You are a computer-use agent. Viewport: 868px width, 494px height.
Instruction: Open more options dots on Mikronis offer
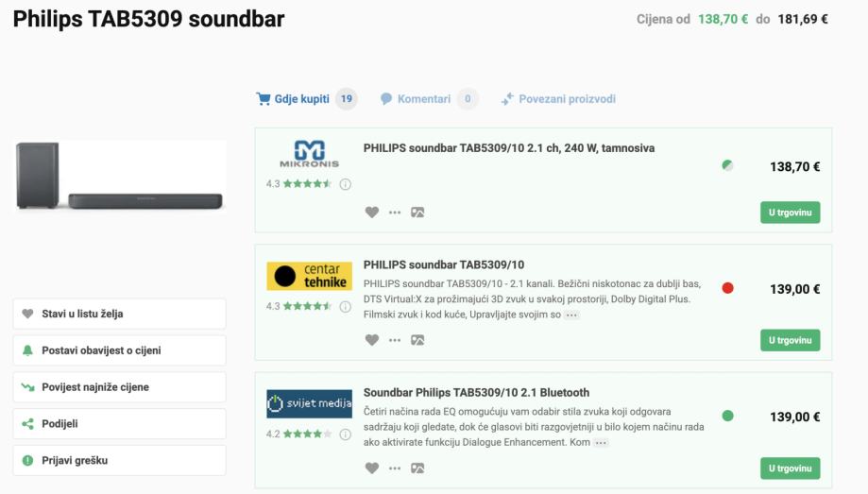[395, 213]
